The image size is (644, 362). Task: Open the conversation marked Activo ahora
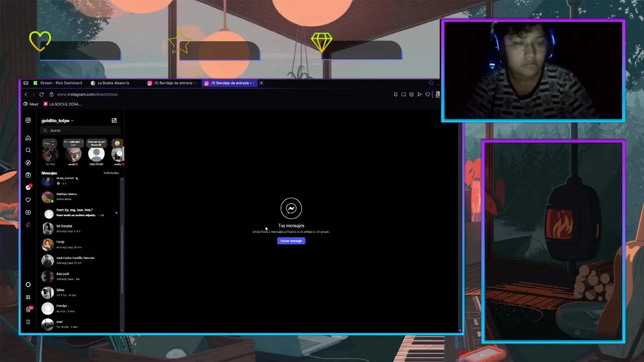(x=80, y=197)
